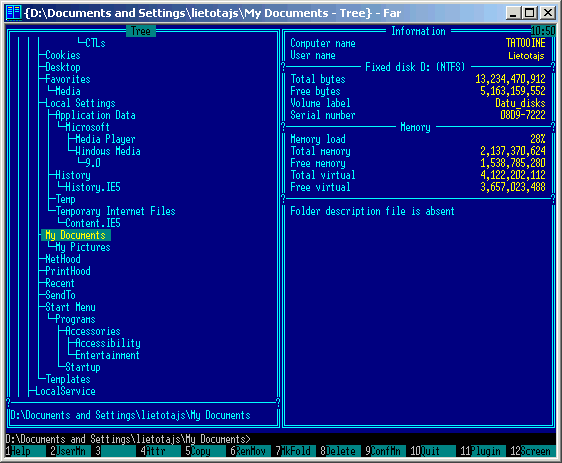The image size is (562, 463).
Task: Click the 7 MkFold function key
Action: pyautogui.click(x=296, y=451)
